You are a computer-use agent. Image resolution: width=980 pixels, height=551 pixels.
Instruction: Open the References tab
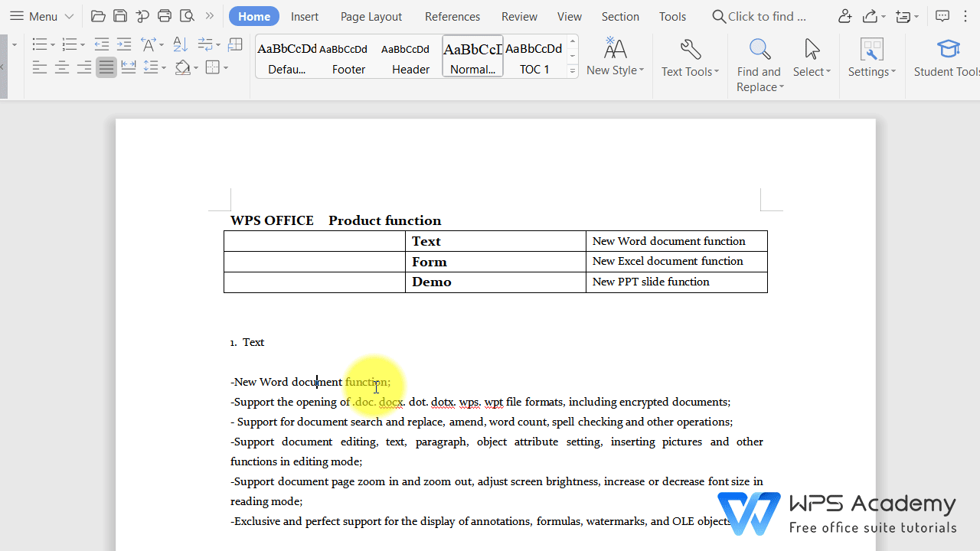[452, 15]
